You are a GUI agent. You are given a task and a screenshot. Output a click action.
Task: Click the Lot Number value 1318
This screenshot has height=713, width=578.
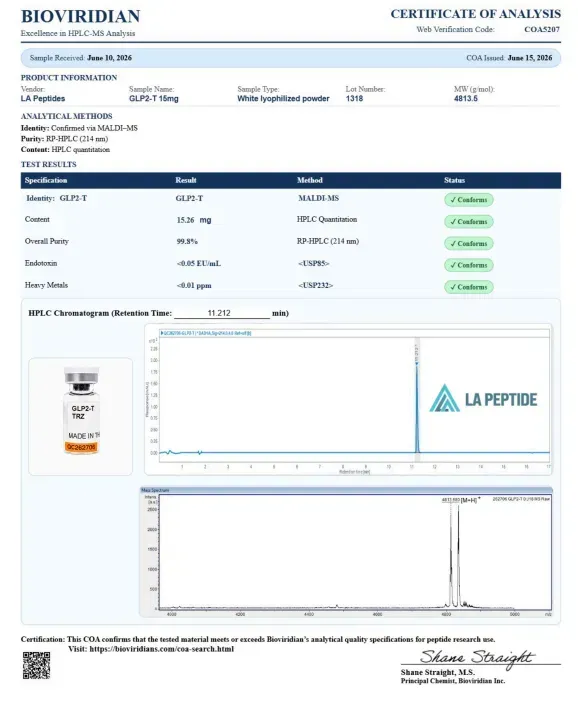tap(354, 99)
